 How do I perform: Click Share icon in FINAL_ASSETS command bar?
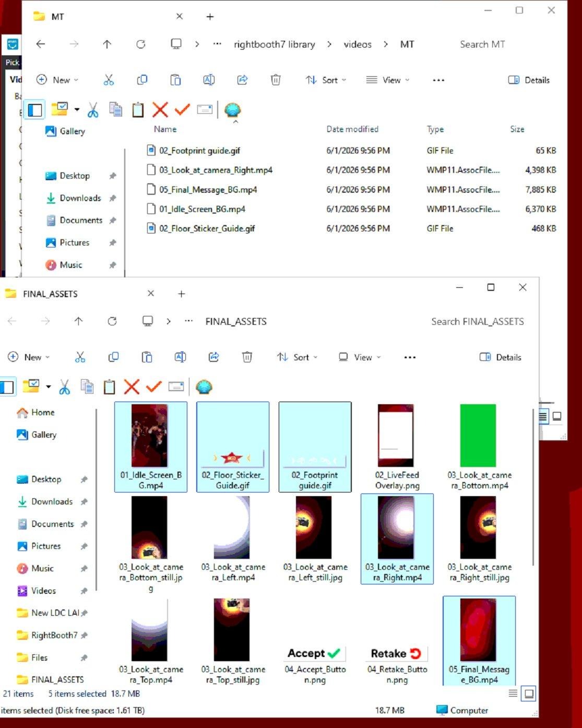tap(213, 357)
